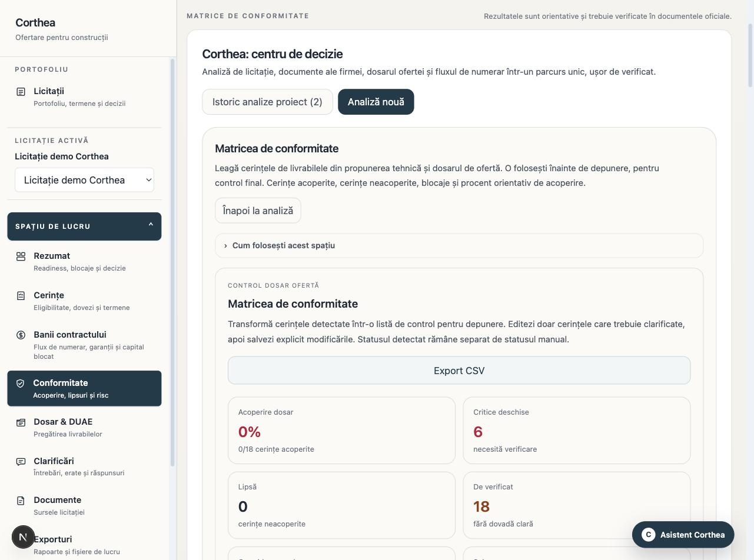Click the Export CSV button
Viewport: 754px width, 560px height.
click(459, 371)
